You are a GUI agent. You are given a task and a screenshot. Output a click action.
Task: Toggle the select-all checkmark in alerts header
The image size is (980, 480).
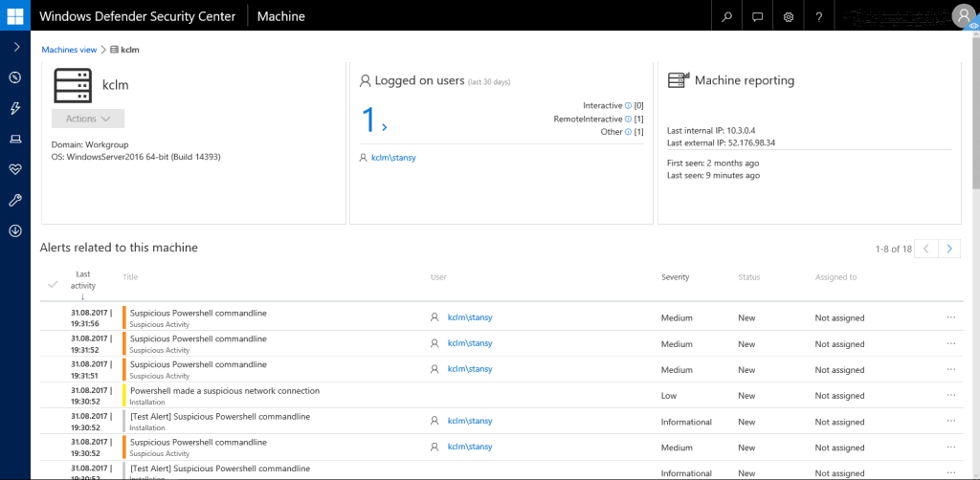coord(53,283)
